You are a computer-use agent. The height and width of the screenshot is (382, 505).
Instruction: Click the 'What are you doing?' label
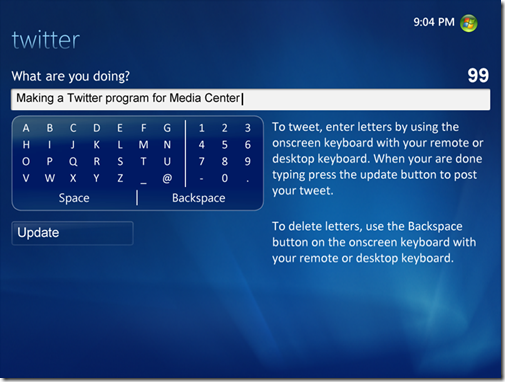(71, 77)
